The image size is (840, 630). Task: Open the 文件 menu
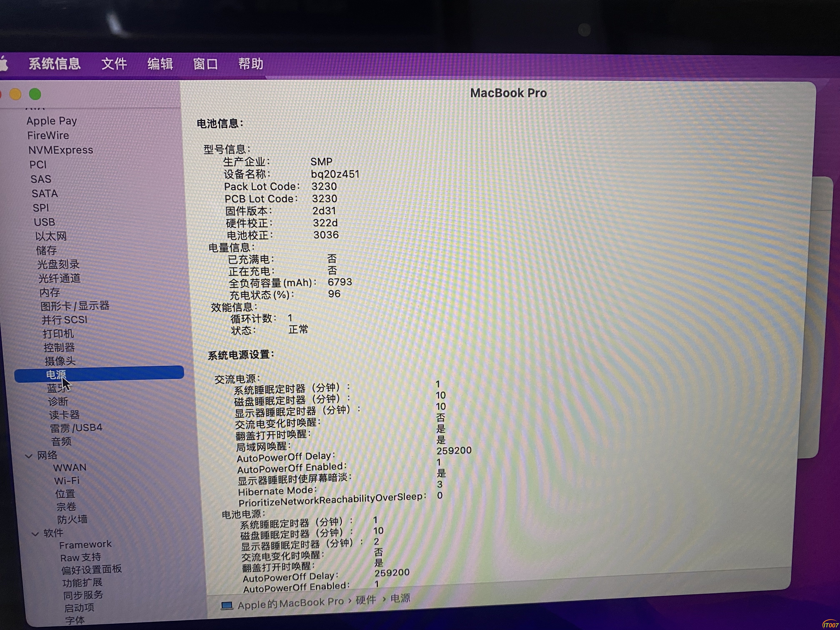click(114, 63)
